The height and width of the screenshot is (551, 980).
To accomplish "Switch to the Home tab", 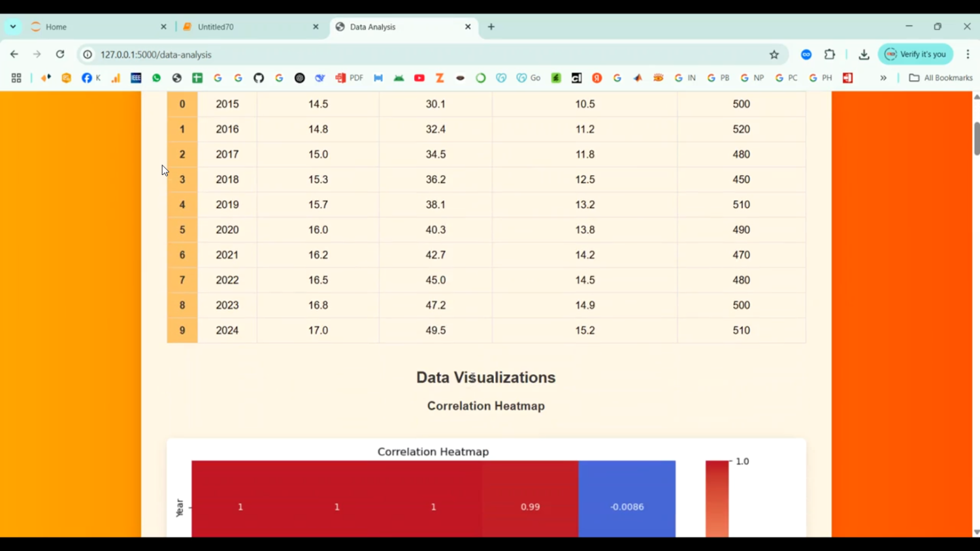I will (x=98, y=27).
